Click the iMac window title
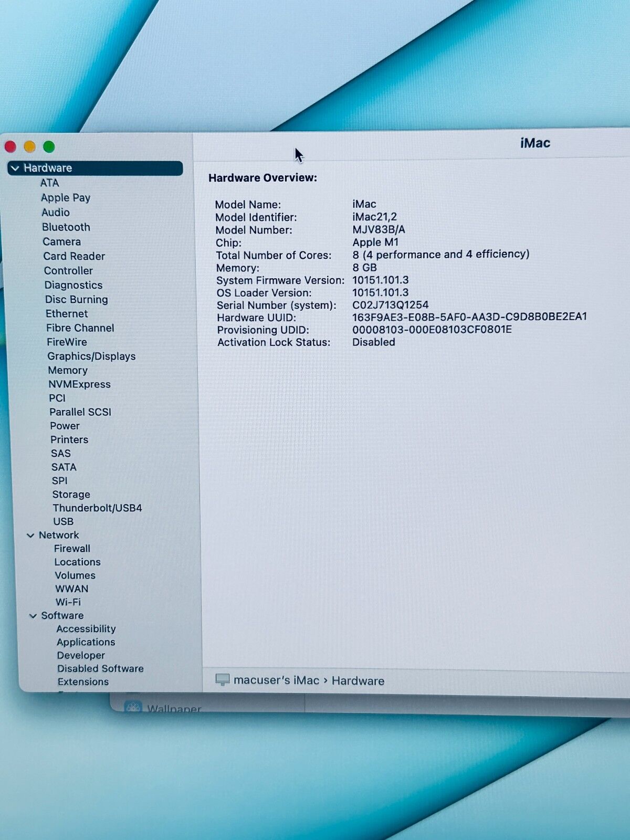Viewport: 630px width, 840px height. click(535, 143)
